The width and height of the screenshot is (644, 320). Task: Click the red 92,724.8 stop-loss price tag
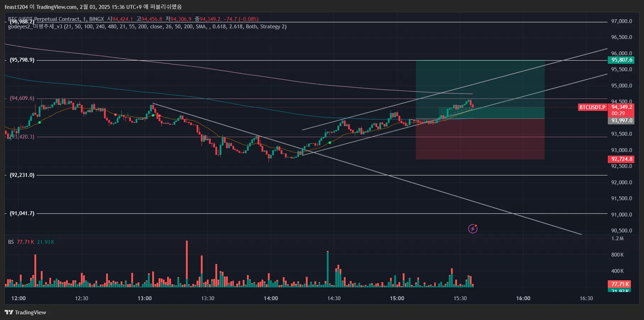(622, 159)
